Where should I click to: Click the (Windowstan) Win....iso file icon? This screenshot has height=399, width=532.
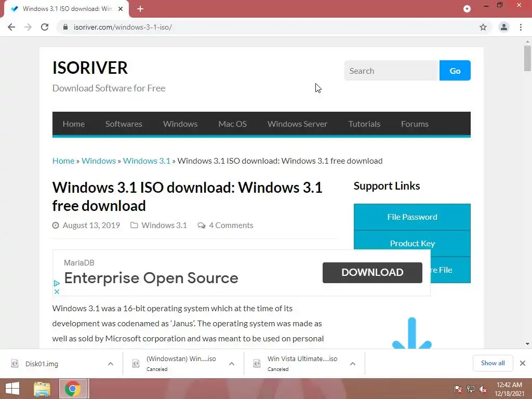coord(136,364)
